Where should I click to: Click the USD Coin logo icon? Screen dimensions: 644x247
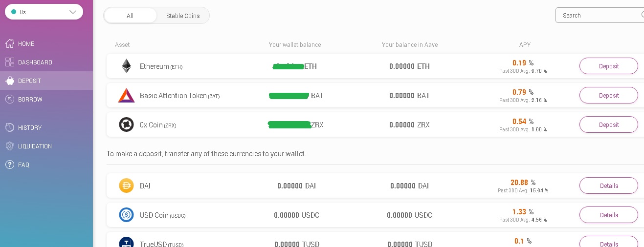pyautogui.click(x=126, y=215)
